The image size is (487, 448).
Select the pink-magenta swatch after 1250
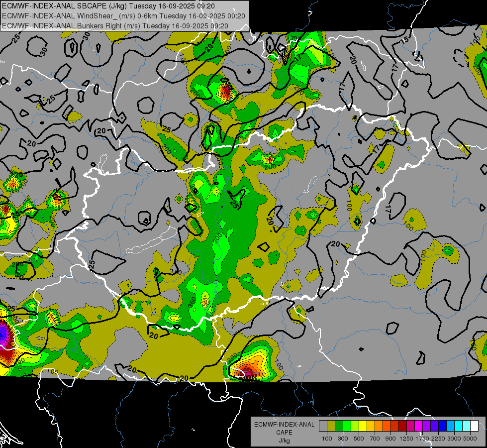(410, 426)
